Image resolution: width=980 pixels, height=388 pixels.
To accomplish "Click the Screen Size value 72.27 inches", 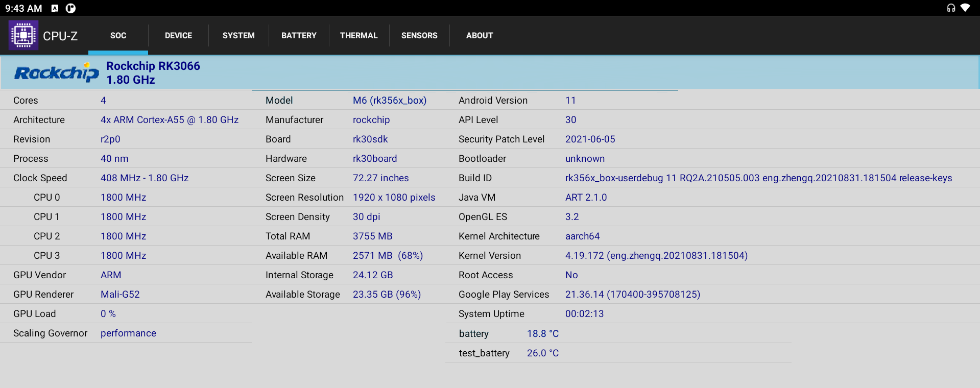I will coord(381,178).
